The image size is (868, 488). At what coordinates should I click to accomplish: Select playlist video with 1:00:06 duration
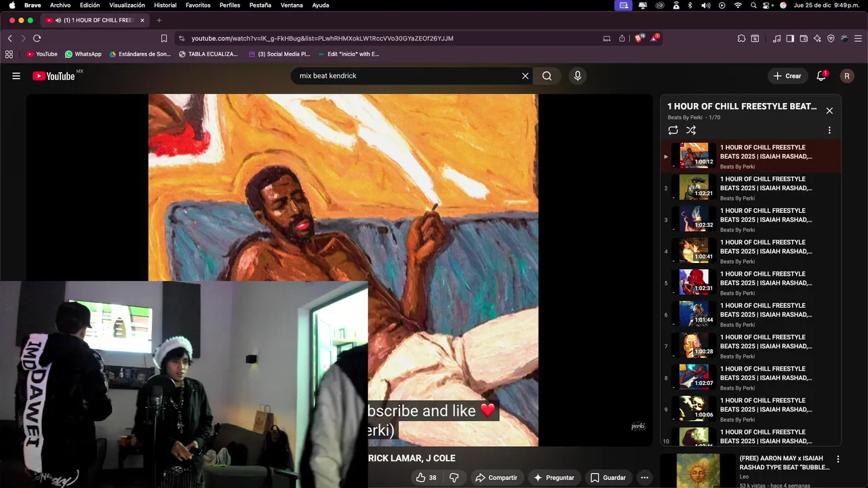coord(751,409)
